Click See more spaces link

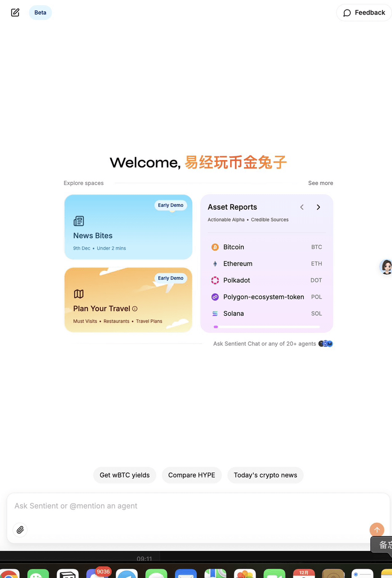[x=321, y=183]
